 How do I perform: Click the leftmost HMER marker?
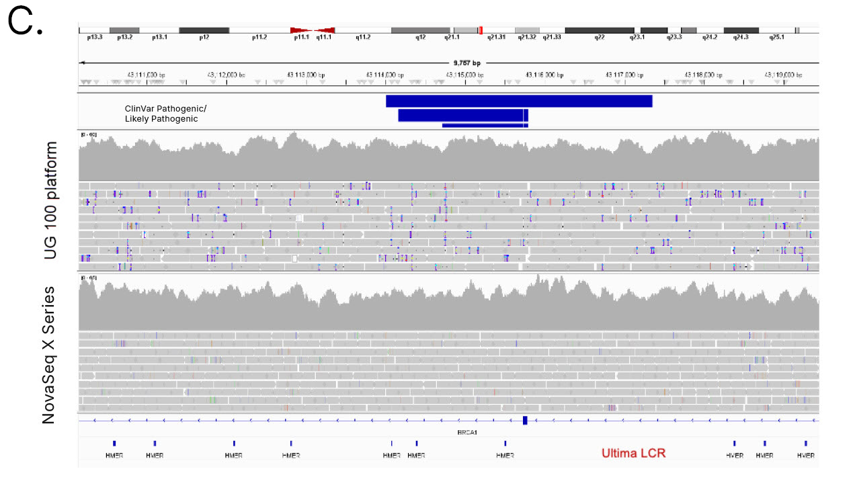(x=114, y=444)
